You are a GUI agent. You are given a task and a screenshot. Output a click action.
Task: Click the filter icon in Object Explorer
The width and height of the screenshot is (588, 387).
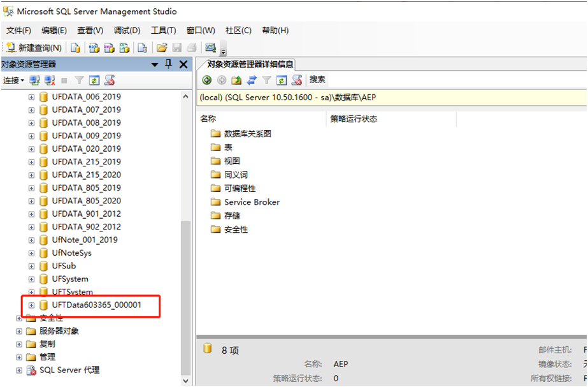click(x=79, y=80)
